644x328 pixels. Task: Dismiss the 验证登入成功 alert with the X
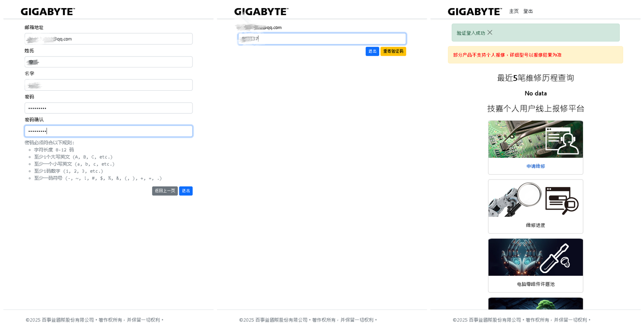(x=490, y=33)
